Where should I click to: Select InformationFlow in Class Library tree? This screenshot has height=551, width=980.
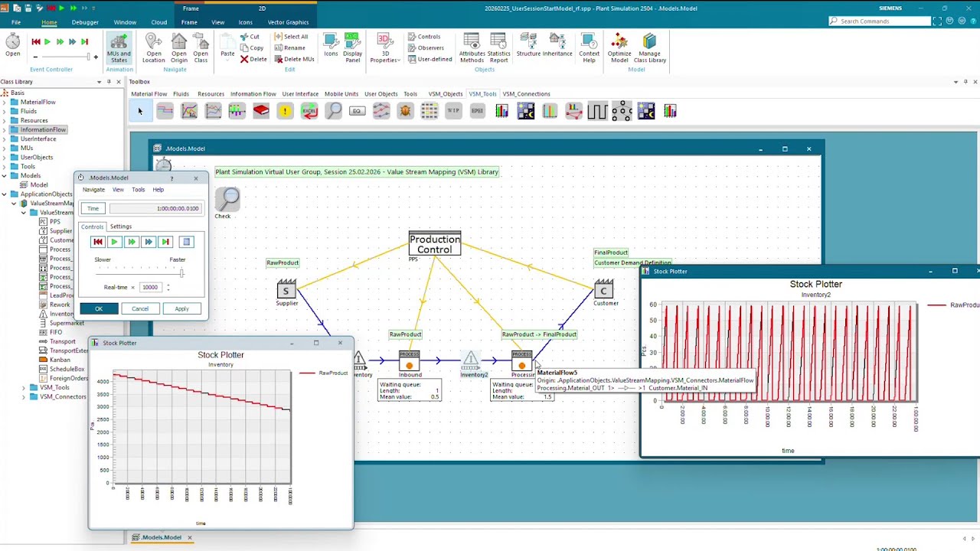43,129
